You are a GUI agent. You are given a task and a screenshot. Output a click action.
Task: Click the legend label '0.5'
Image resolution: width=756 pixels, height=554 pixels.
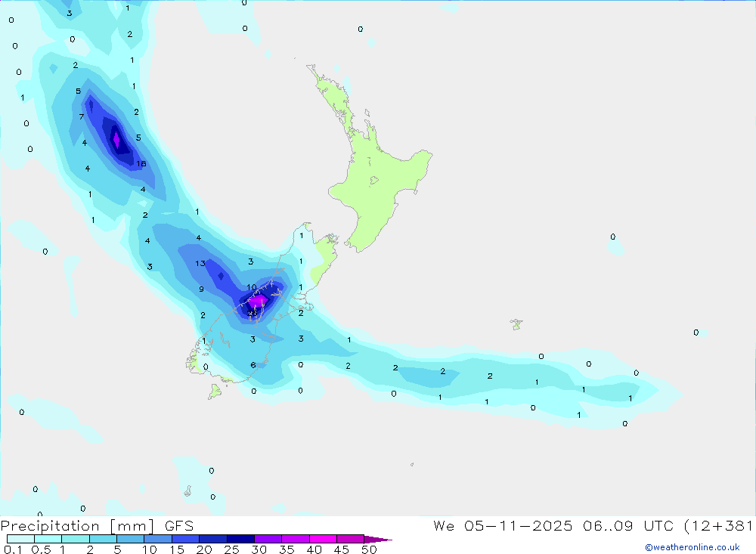pyautogui.click(x=41, y=549)
